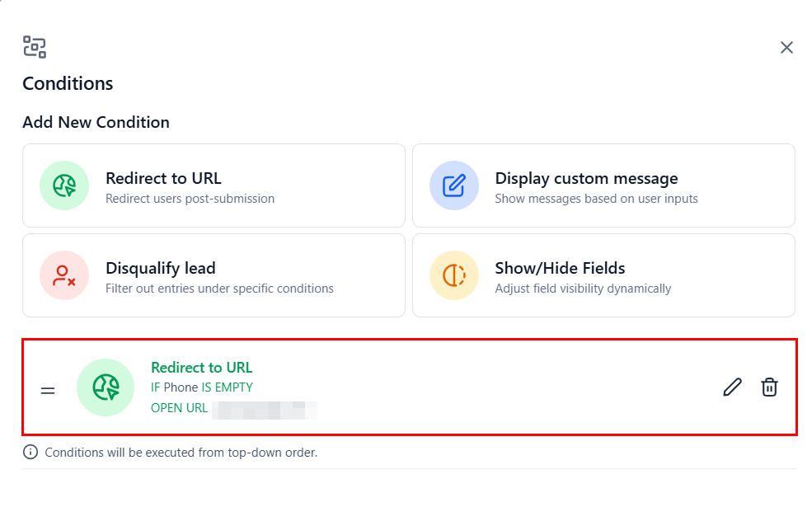812x507 pixels.
Task: Click the globe icon of existing redirect condition
Action: click(105, 387)
